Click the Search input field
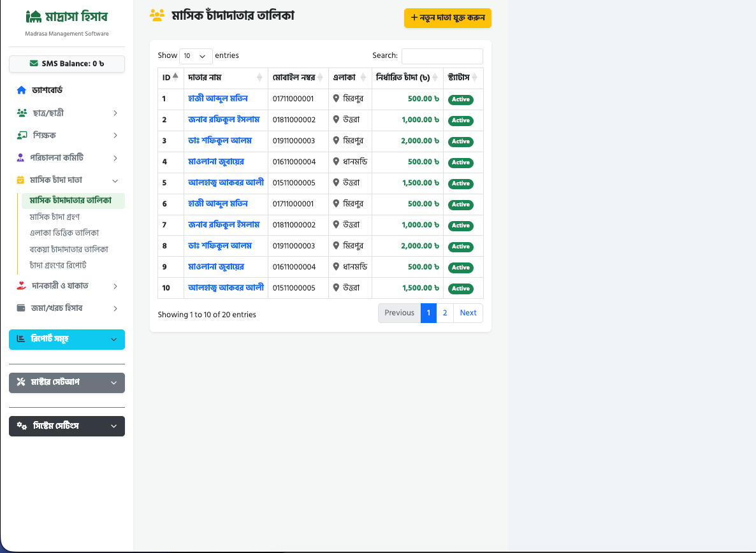 click(x=442, y=56)
